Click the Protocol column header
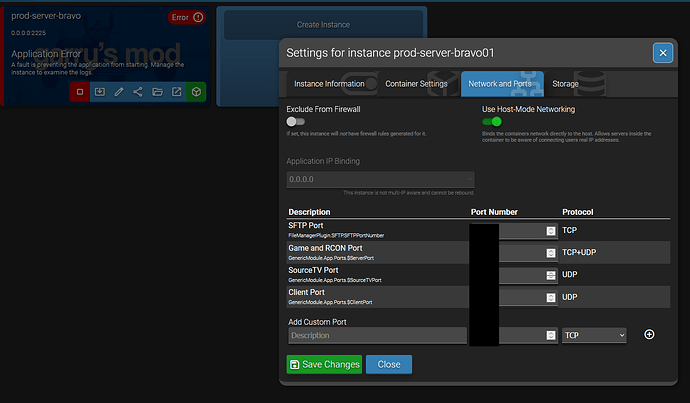 [577, 212]
